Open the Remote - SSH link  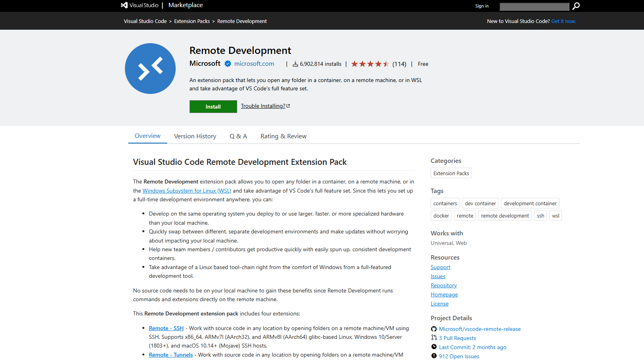coord(166,328)
